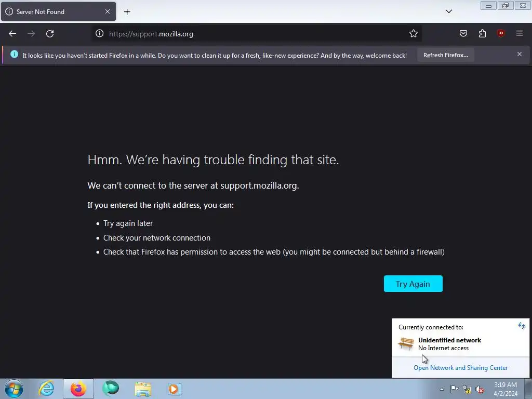This screenshot has width=532, height=399.
Task: Click the 'Currently connected to:' label
Action: click(x=431, y=327)
